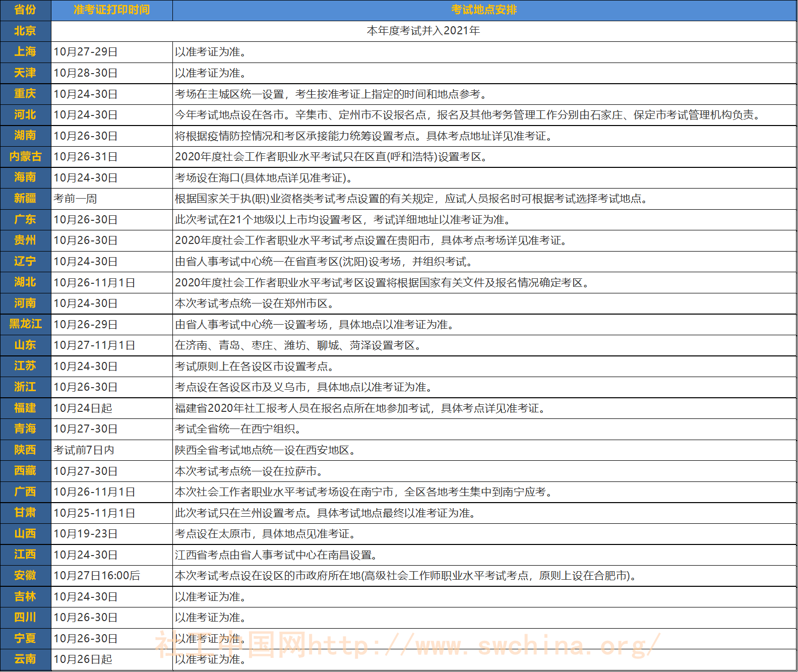798x672 pixels.
Task: Select the 福建 province cell
Action: click(25, 408)
